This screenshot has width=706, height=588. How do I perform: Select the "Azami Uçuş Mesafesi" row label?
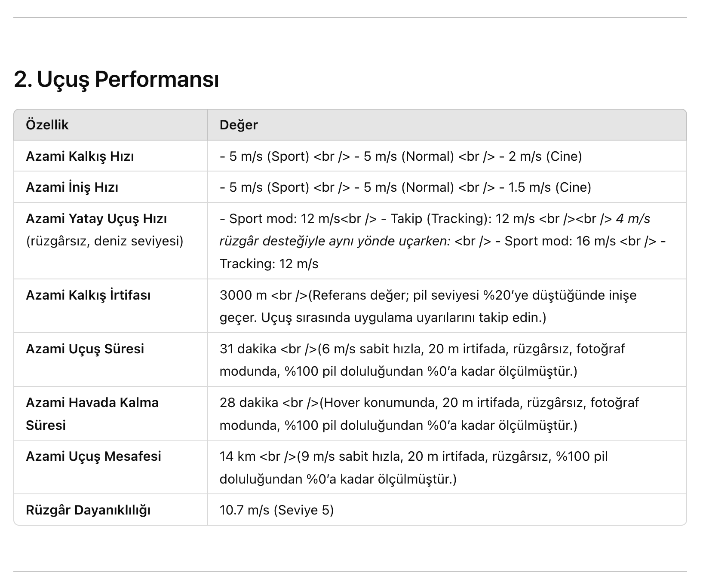click(x=93, y=456)
